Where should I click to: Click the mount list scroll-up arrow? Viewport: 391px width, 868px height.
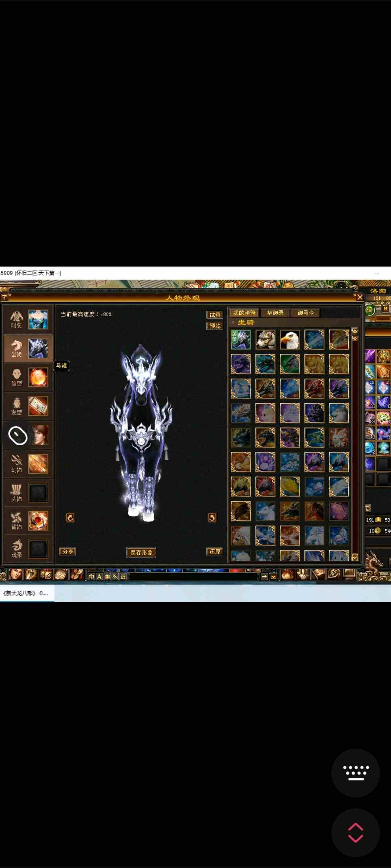click(355, 331)
